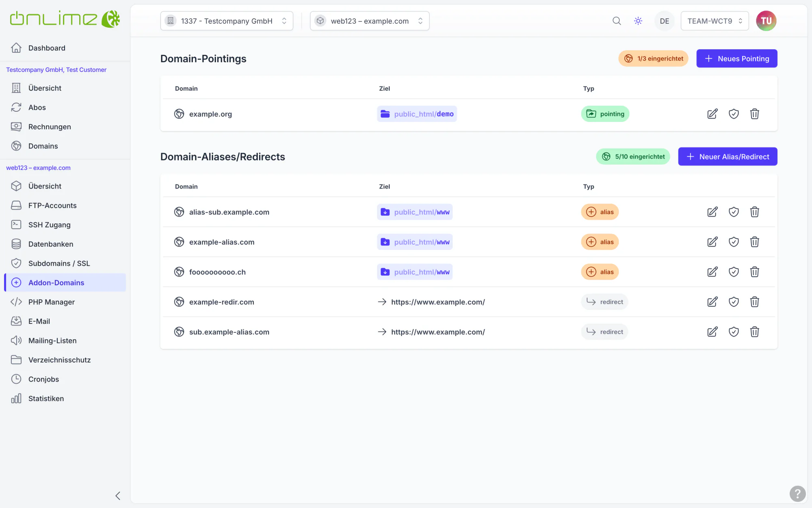Open E-Mail section
Screen dimensions: 812x508
(x=65, y=321)
